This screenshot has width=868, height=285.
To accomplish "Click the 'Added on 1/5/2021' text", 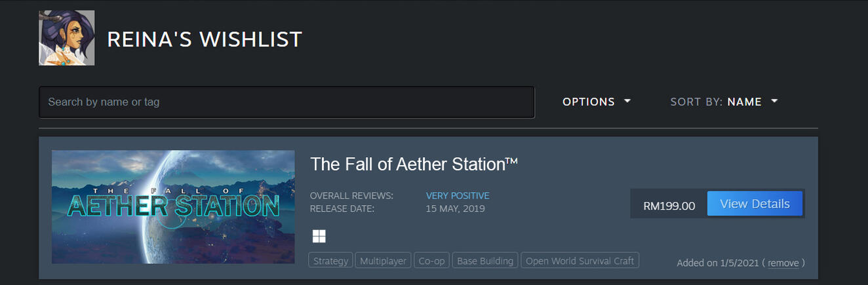I will [x=719, y=263].
